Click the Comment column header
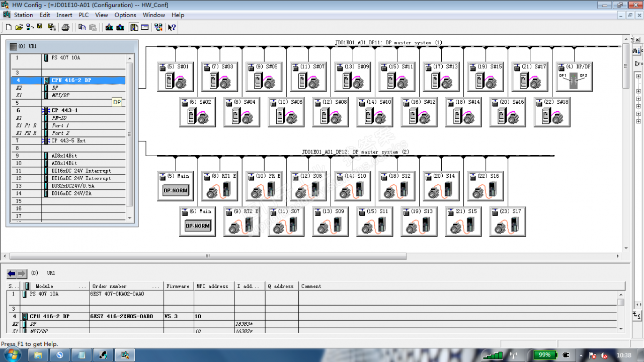Viewport: 644px width, 362px height. pyautogui.click(x=461, y=286)
